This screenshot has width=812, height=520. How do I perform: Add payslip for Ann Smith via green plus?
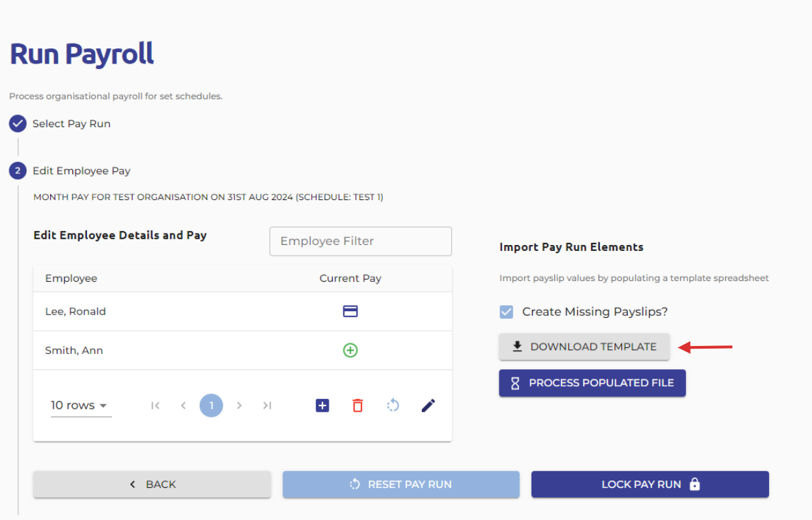tap(350, 350)
